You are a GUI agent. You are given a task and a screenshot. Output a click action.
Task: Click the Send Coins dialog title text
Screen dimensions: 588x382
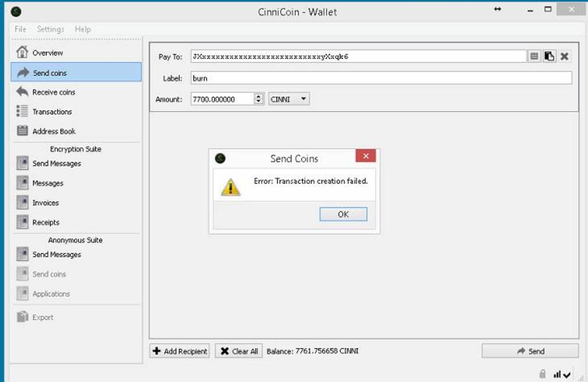[x=294, y=159]
